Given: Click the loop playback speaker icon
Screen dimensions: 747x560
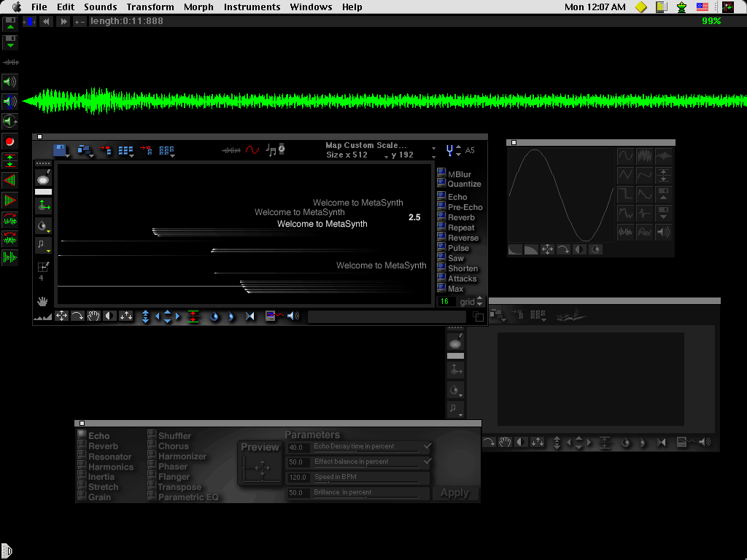Looking at the screenshot, I should (9, 122).
